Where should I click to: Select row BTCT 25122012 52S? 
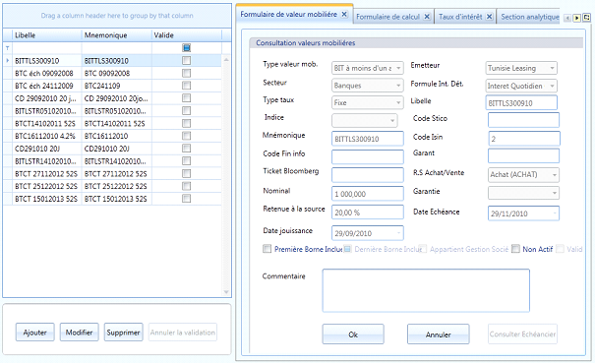pyautogui.click(x=112, y=186)
